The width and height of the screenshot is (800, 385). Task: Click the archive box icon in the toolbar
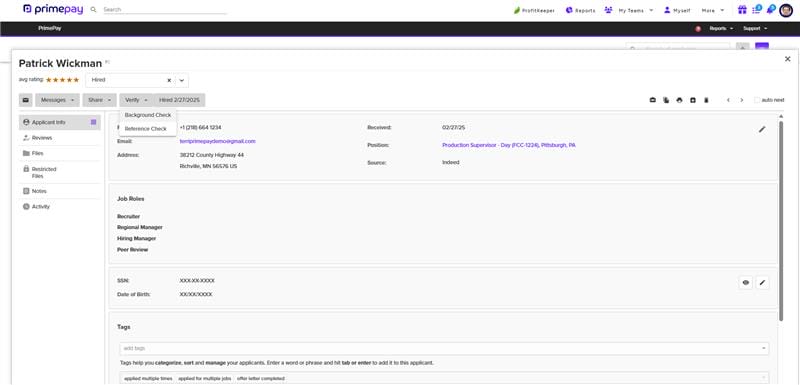pos(693,100)
